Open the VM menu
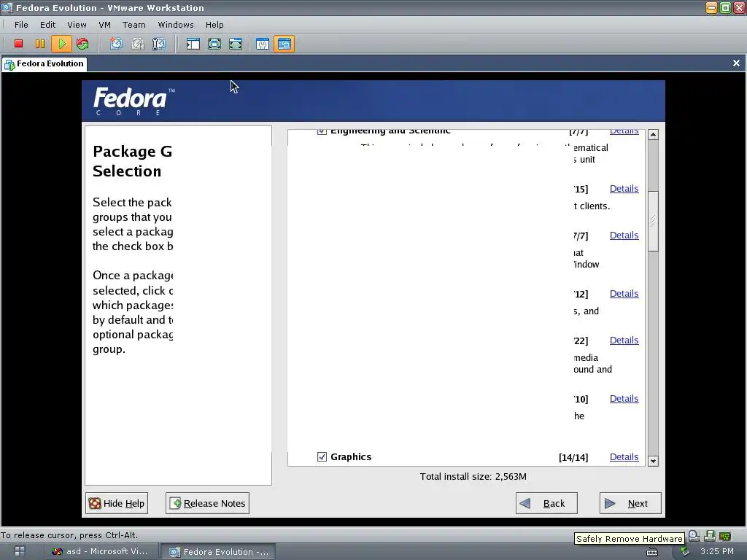747x560 pixels. tap(105, 25)
